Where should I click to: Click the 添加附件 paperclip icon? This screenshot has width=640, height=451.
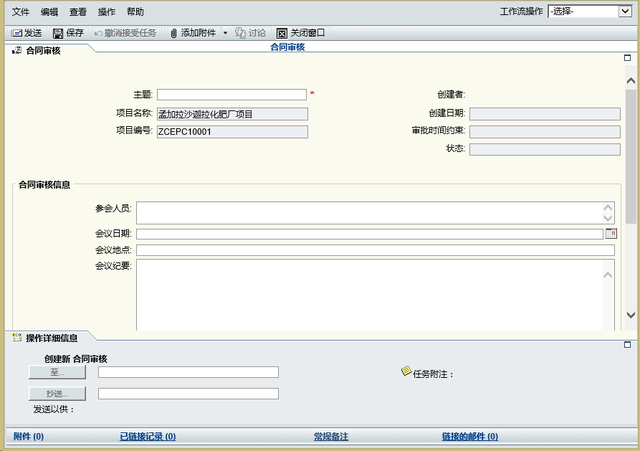click(173, 33)
